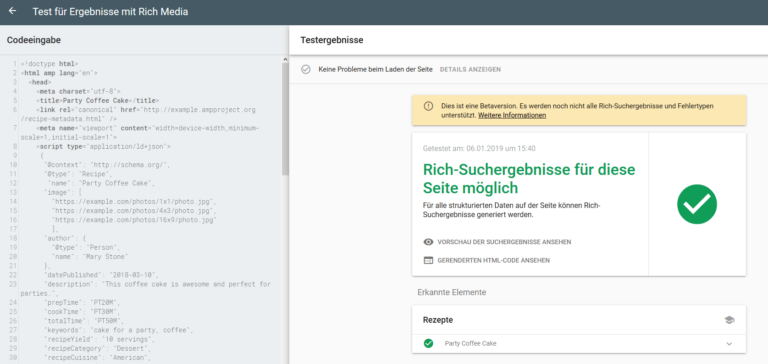Click the meta charset utf-8 code line

78,91
